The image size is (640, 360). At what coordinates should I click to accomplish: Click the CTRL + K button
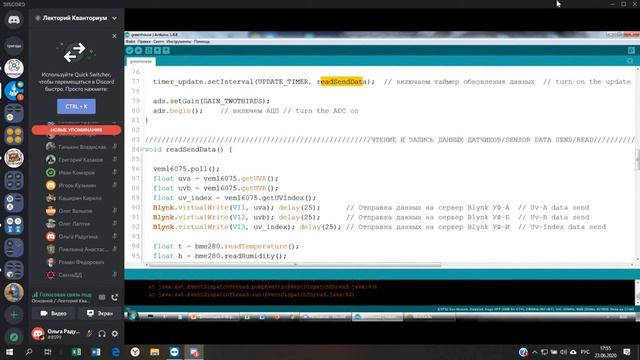(x=76, y=106)
